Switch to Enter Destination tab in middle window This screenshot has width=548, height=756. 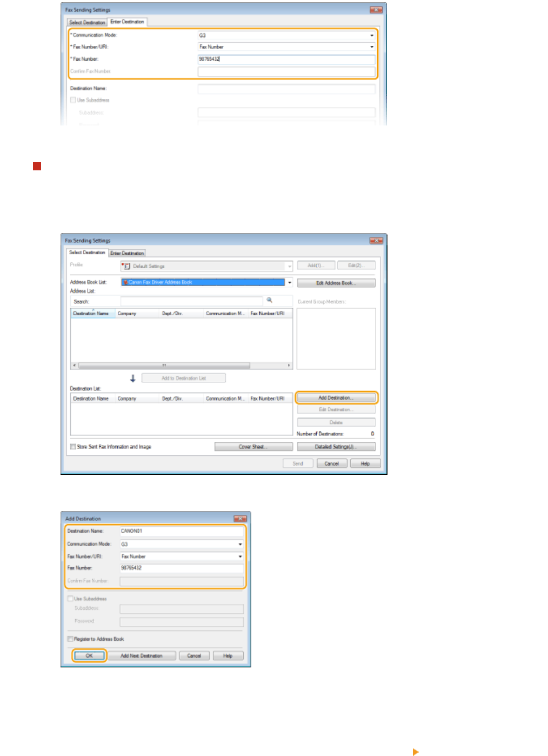tap(127, 253)
